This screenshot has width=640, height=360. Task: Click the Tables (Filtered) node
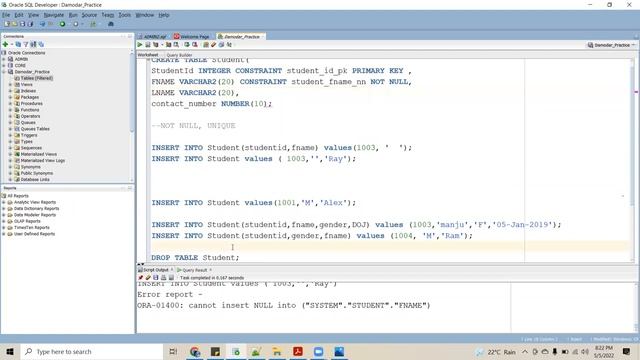point(36,78)
